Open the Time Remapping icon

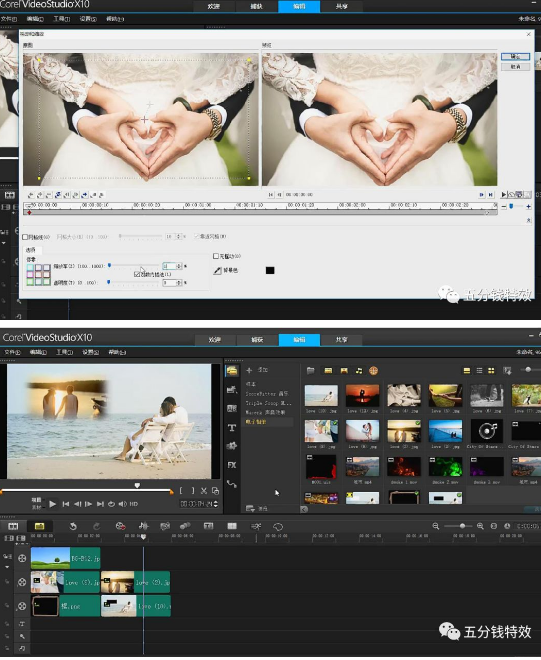[256, 526]
